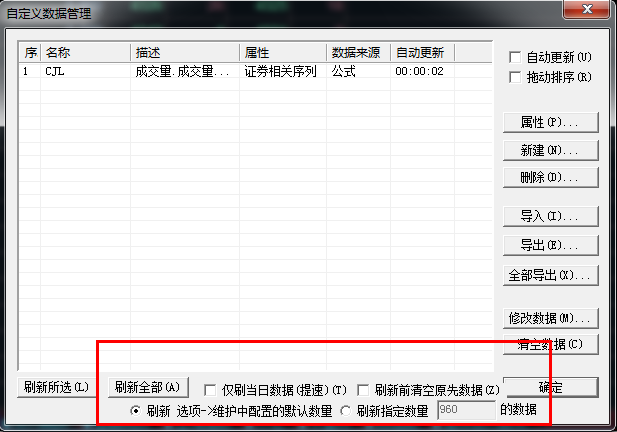Open 属性(P)... button
Screen dimensions: 617x432
pos(550,122)
